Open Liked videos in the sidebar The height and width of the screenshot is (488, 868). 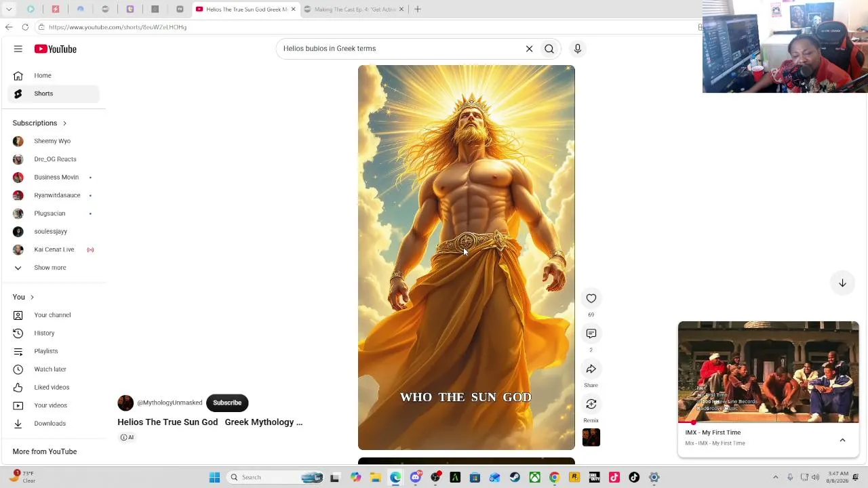coord(54,387)
